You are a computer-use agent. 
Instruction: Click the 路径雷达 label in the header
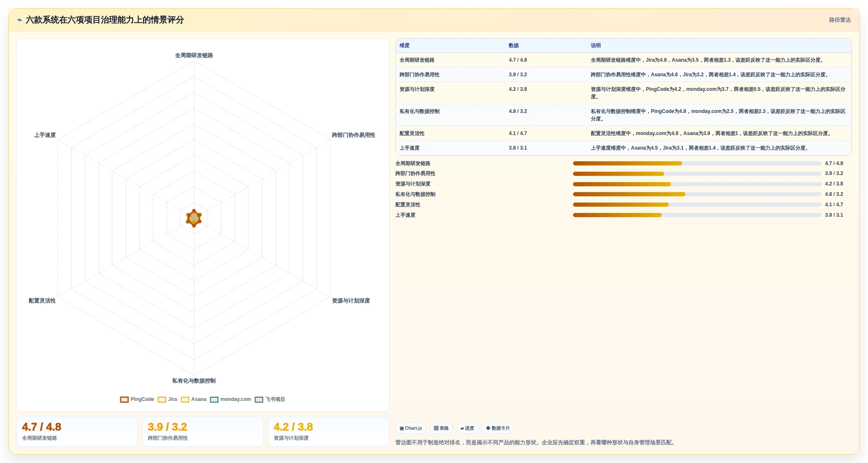tap(840, 20)
